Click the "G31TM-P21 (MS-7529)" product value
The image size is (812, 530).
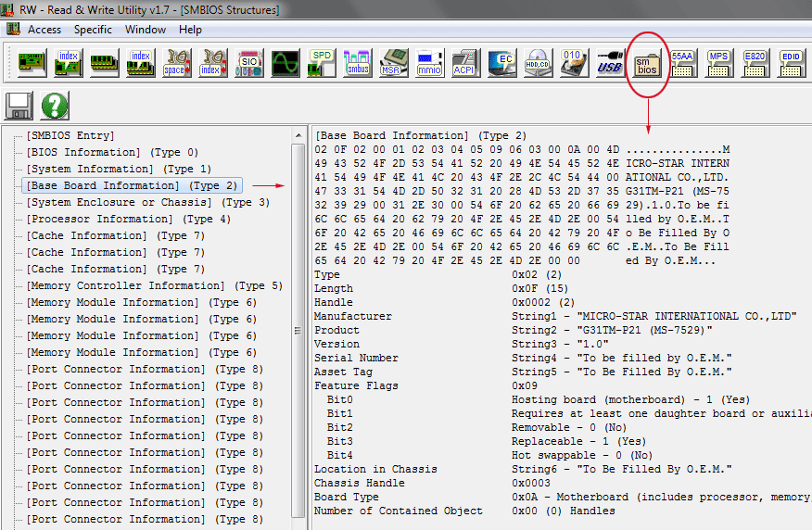click(x=645, y=330)
